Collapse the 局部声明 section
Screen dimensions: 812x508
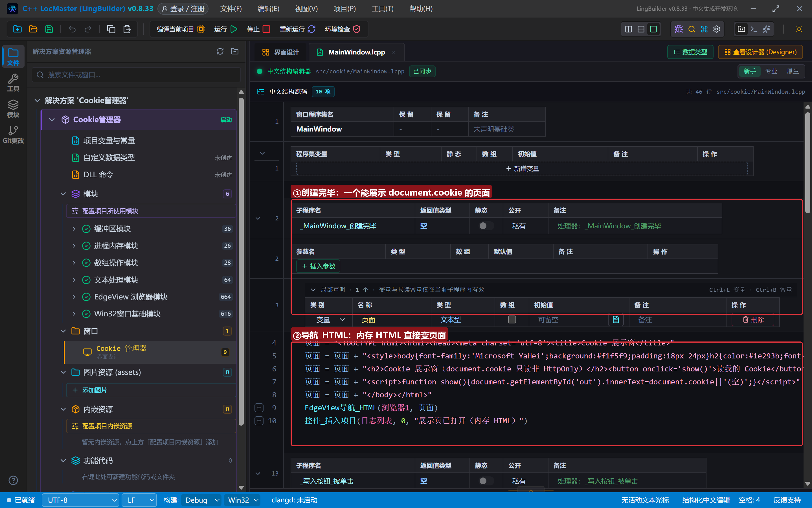[x=313, y=290]
